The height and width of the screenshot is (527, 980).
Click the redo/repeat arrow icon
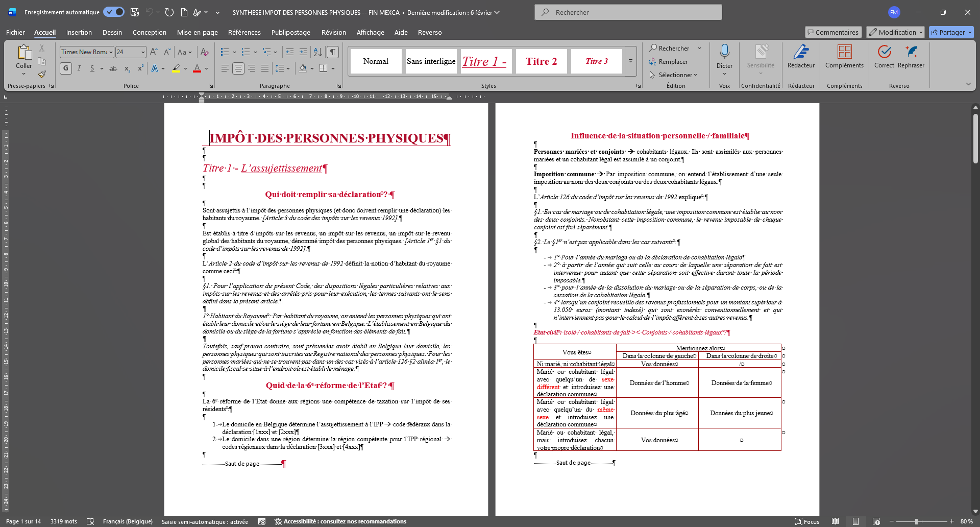pyautogui.click(x=169, y=12)
